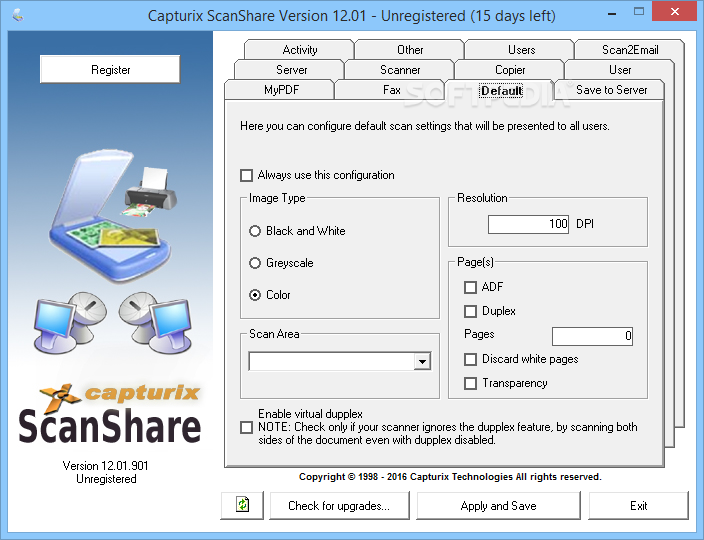Switch to the Activity tab
Screen dimensions: 704x540
[x=299, y=49]
